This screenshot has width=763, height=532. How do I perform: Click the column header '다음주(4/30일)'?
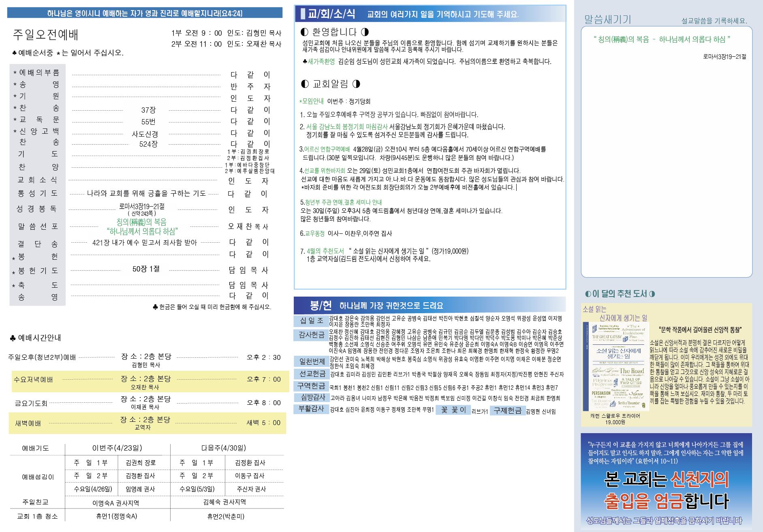223,448
